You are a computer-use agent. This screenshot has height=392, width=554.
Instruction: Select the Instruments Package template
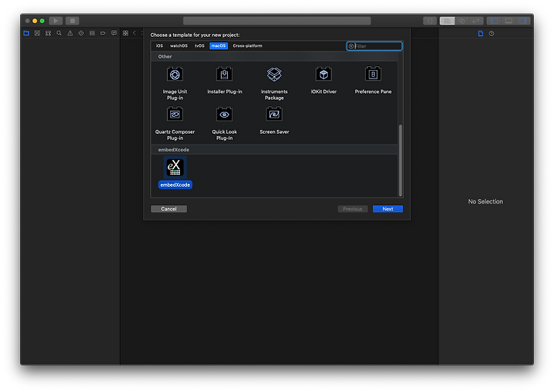[x=274, y=84]
